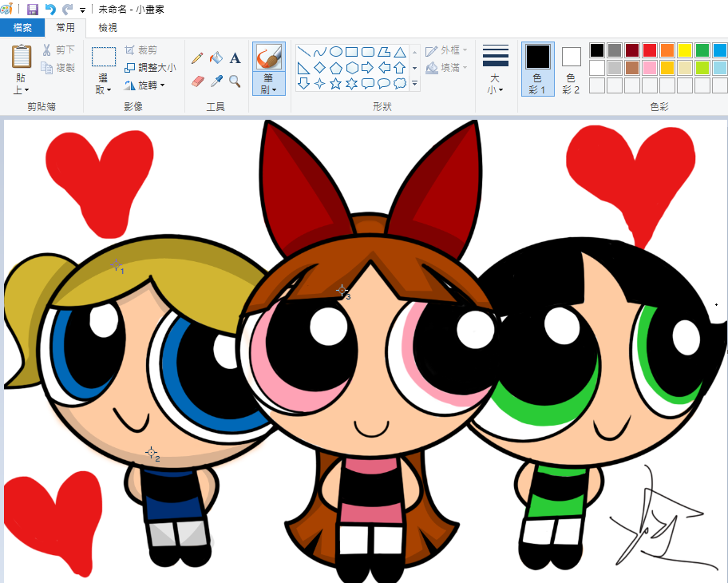The height and width of the screenshot is (583, 728).
Task: Pick the black color swatch
Action: (597, 50)
